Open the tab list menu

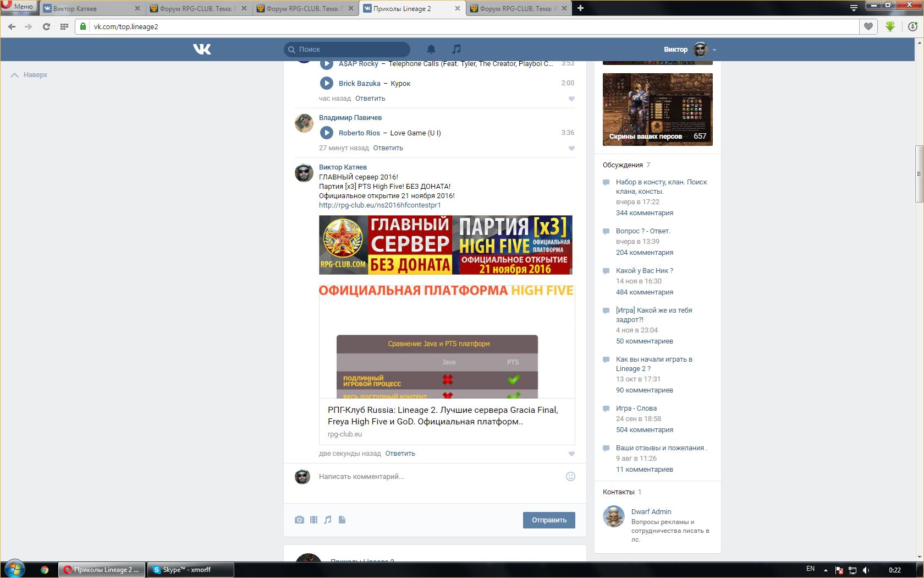coord(854,8)
